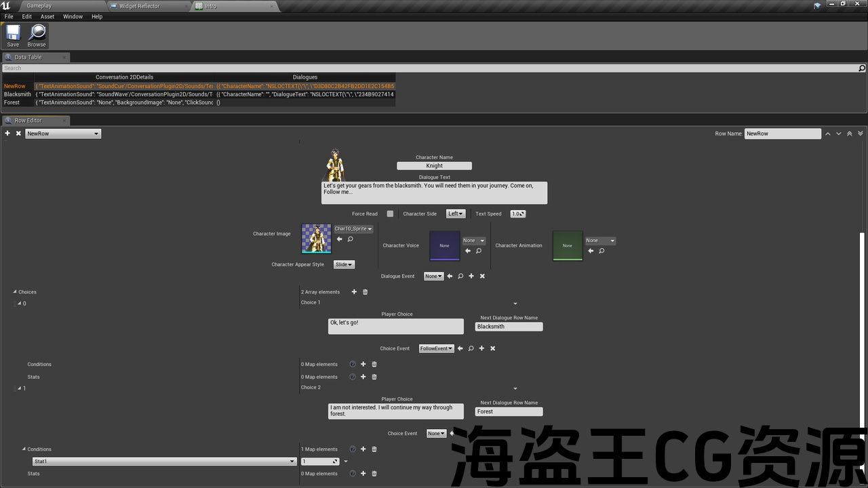
Task: Collapse the Choices array section
Action: tap(15, 292)
